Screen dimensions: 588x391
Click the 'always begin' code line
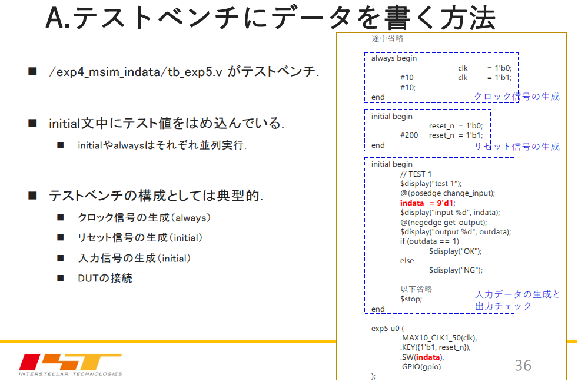coord(394,58)
